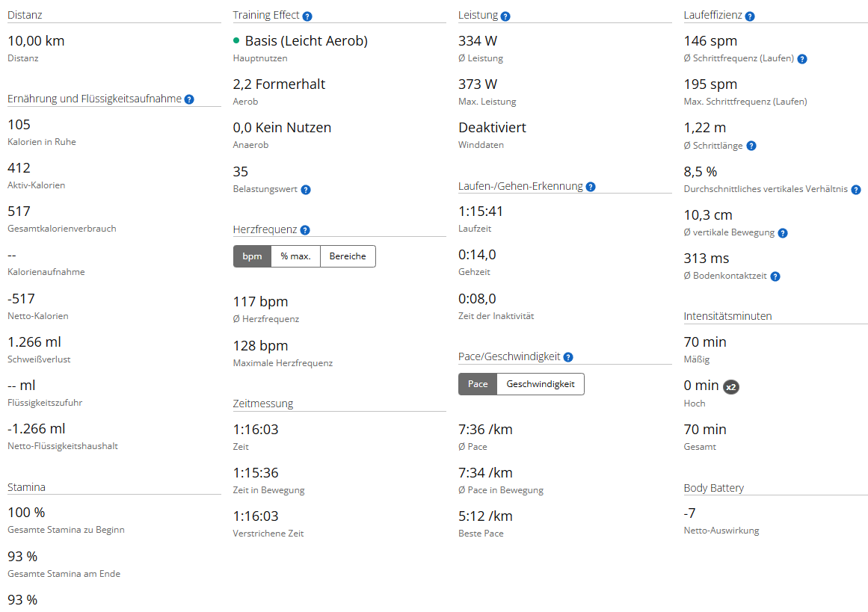Open help icon beside Ø Schrittlänge

[751, 146]
